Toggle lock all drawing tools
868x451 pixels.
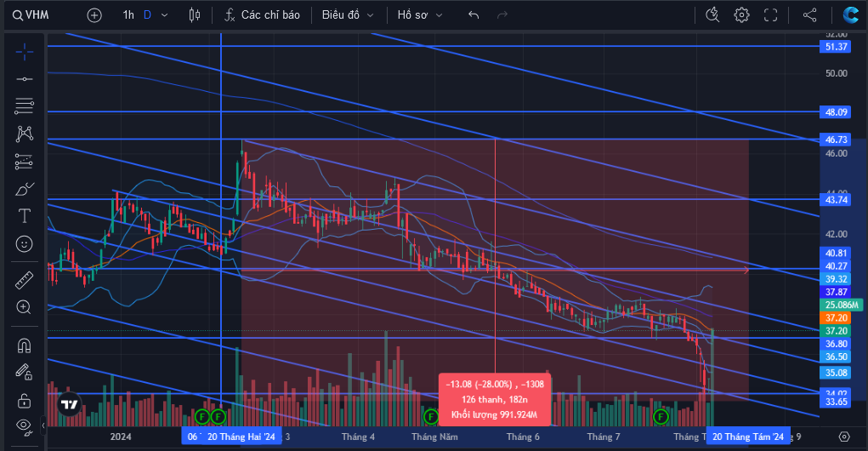pos(24,400)
